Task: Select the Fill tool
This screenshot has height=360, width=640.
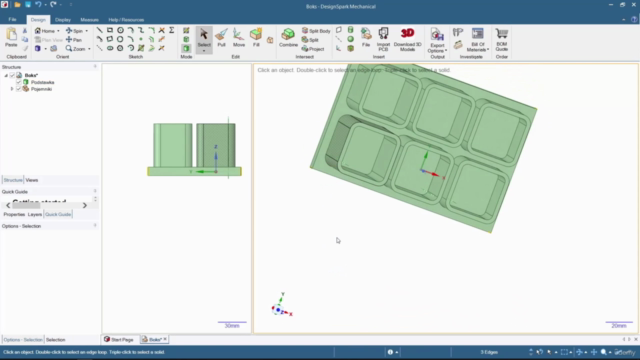Action: pos(256,38)
